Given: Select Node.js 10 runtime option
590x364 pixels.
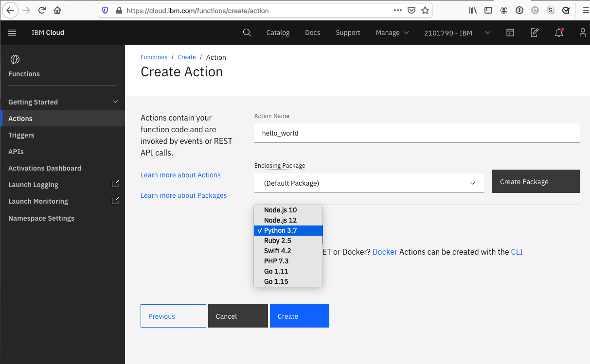Looking at the screenshot, I should [x=288, y=210].
